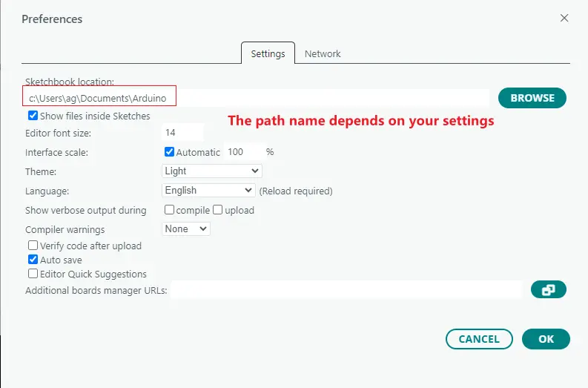588x388 pixels.
Task: Open the Theme dropdown set to Light
Action: (212, 171)
